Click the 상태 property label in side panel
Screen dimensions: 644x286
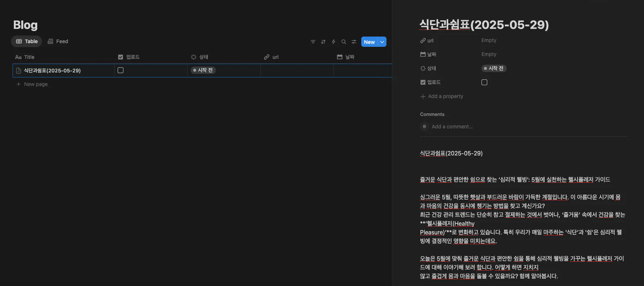(428, 68)
